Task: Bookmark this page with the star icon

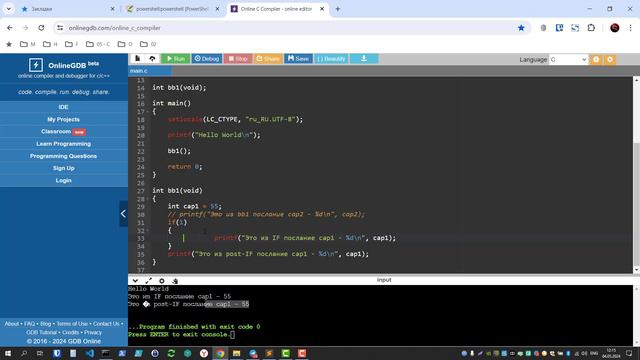Action: point(521,28)
